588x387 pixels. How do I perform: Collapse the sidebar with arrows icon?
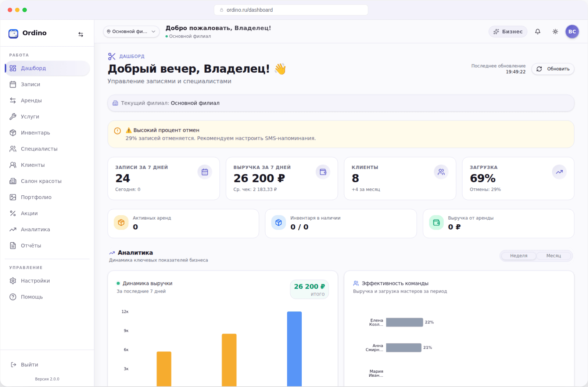click(81, 35)
